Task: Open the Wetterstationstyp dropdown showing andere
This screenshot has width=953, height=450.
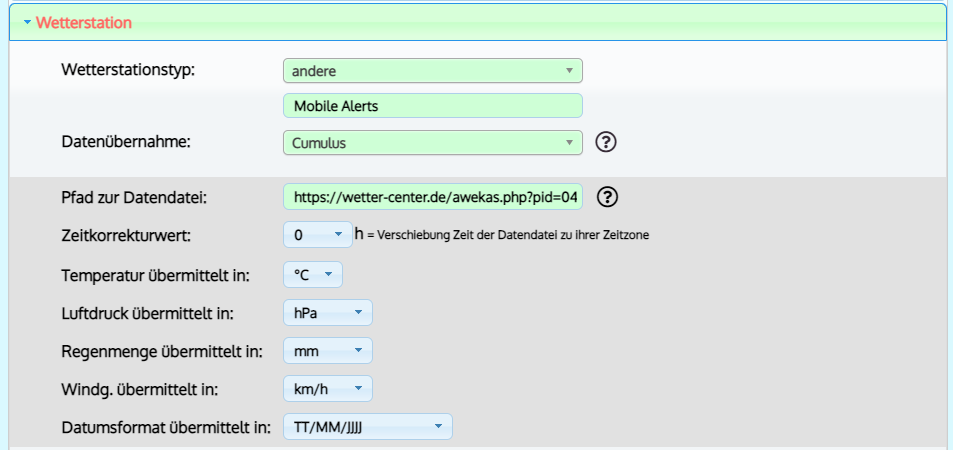Action: click(x=433, y=71)
